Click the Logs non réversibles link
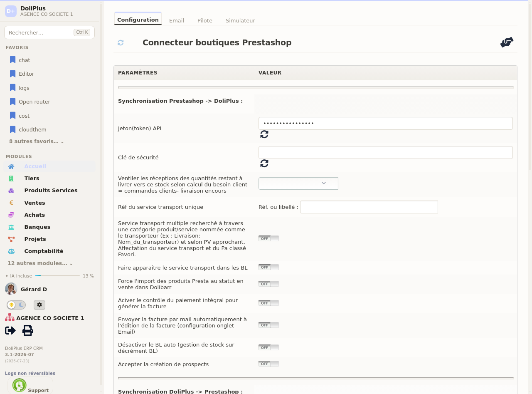The height and width of the screenshot is (394, 532). (30, 374)
